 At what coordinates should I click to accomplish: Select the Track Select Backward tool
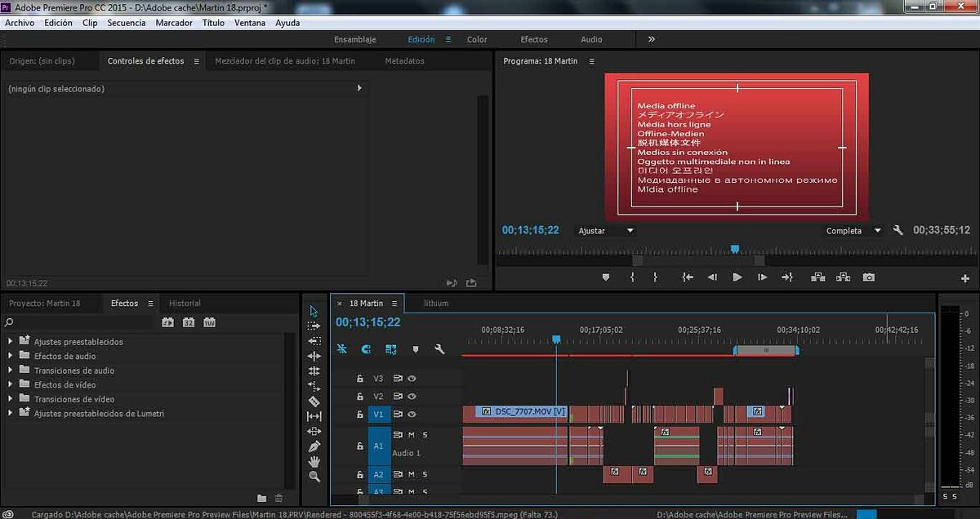point(314,341)
